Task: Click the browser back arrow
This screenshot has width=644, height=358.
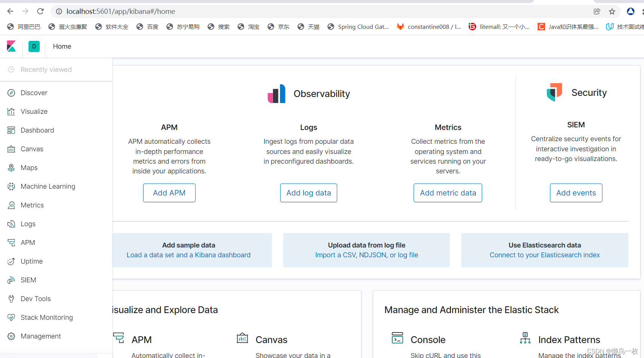Action: point(10,11)
